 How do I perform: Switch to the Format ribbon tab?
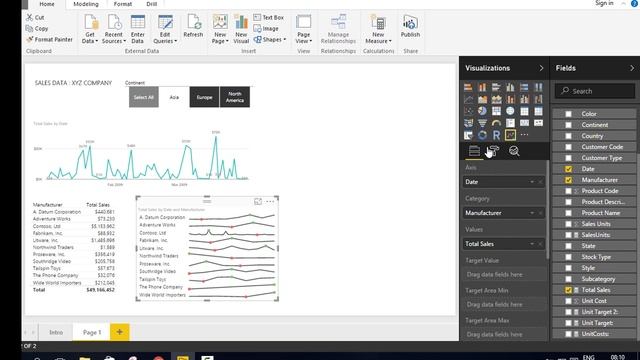122,4
